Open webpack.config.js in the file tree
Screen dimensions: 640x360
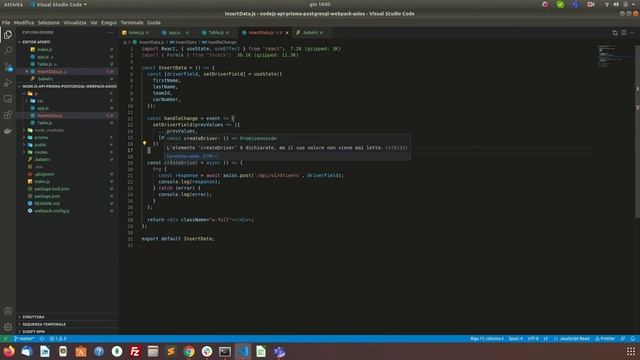click(x=52, y=211)
